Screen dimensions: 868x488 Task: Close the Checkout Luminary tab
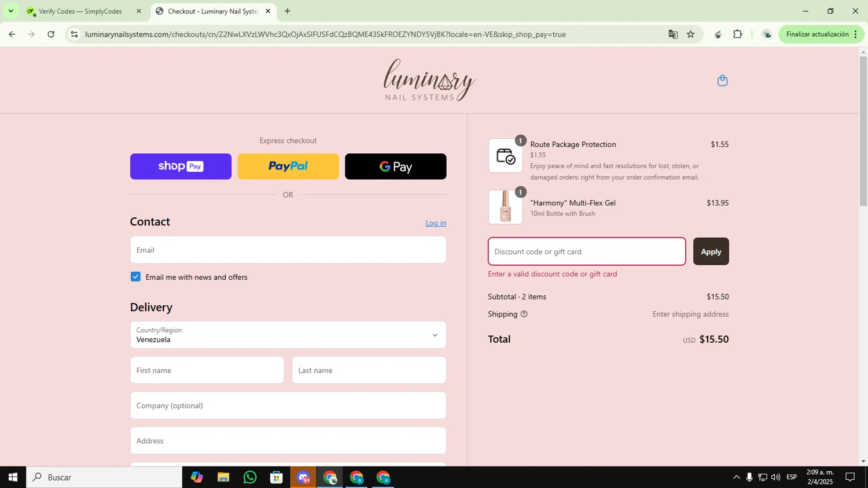[x=268, y=11]
